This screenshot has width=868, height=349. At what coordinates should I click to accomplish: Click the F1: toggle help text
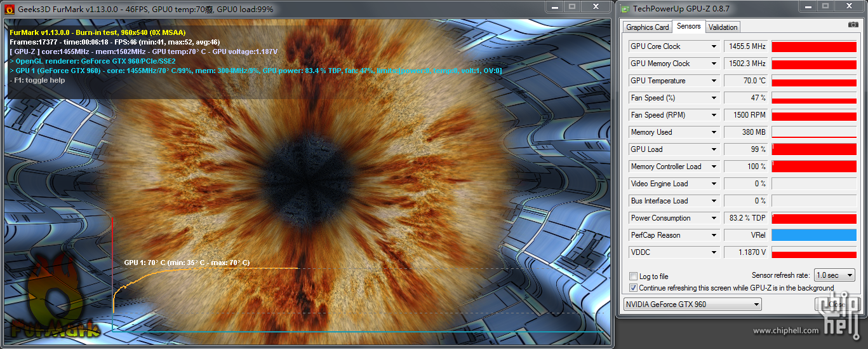(37, 80)
